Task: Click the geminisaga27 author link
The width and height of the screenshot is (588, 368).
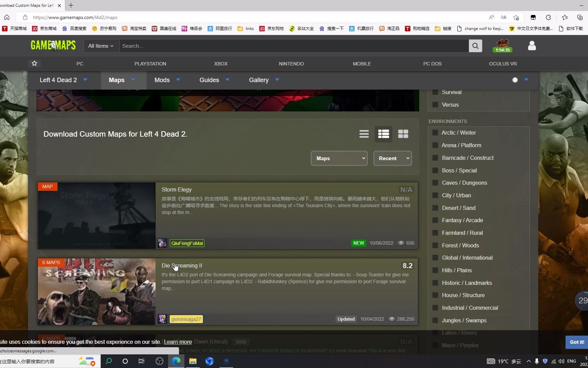Action: pyautogui.click(x=186, y=319)
